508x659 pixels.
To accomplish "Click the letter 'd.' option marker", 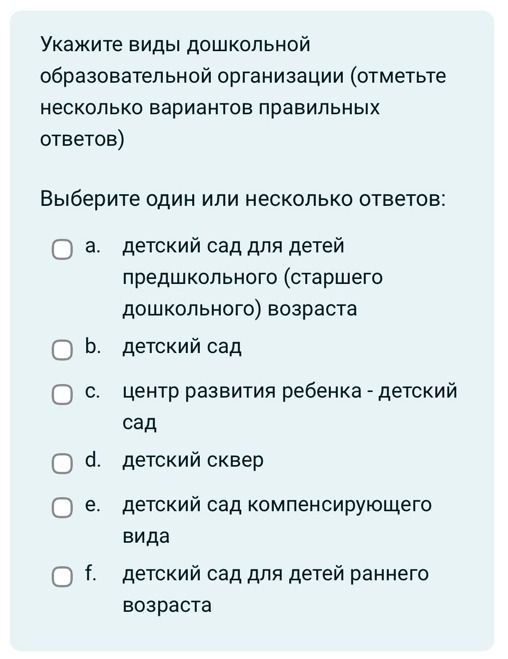I will pyautogui.click(x=92, y=460).
